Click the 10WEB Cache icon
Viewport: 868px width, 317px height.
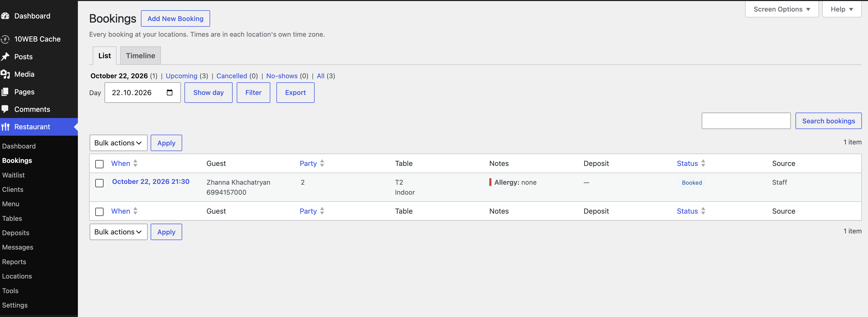pos(5,39)
